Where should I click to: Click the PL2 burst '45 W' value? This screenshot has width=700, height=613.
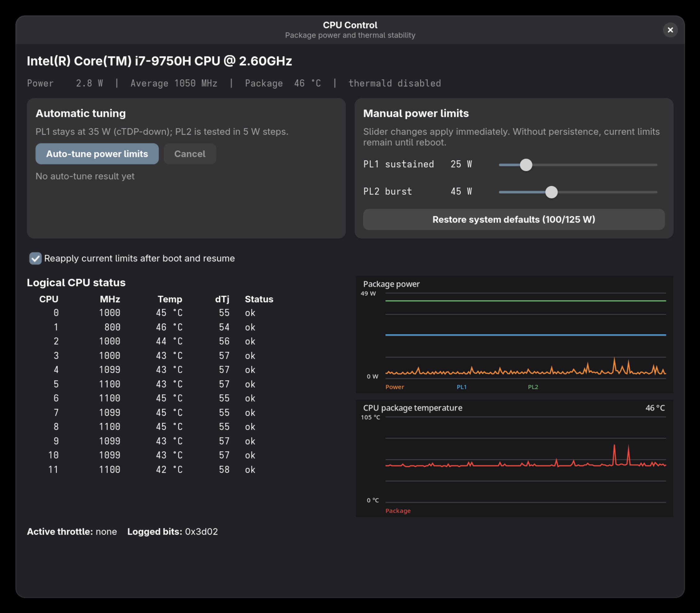(461, 192)
